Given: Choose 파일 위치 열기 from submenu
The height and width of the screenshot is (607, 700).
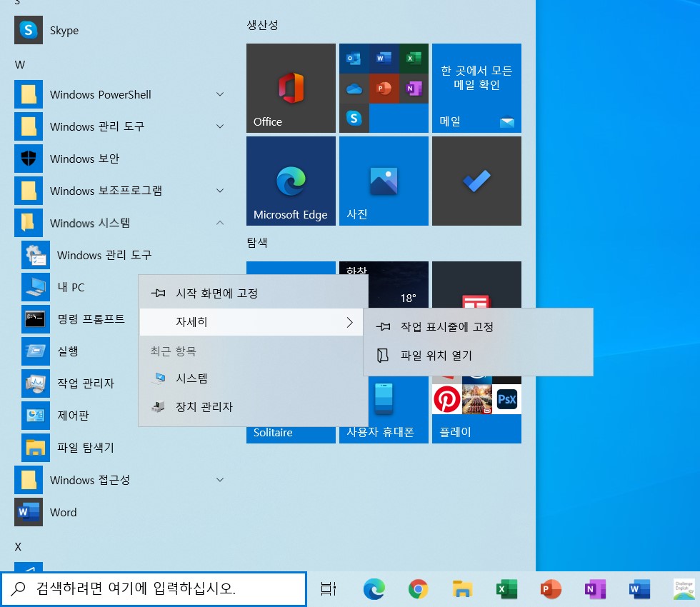Looking at the screenshot, I should click(478, 356).
